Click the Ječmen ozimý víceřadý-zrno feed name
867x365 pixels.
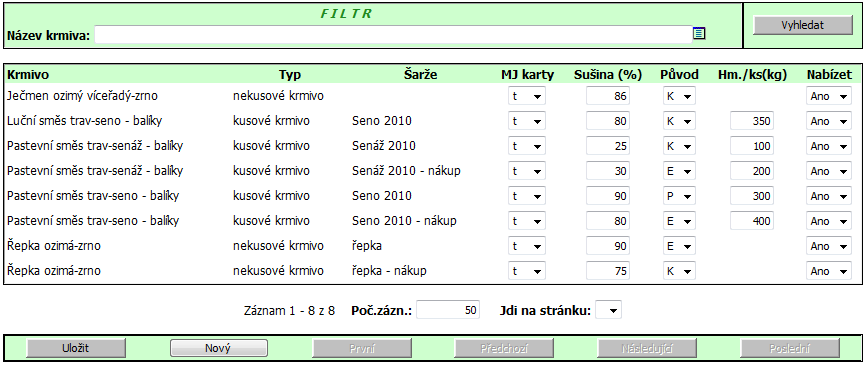click(82, 96)
